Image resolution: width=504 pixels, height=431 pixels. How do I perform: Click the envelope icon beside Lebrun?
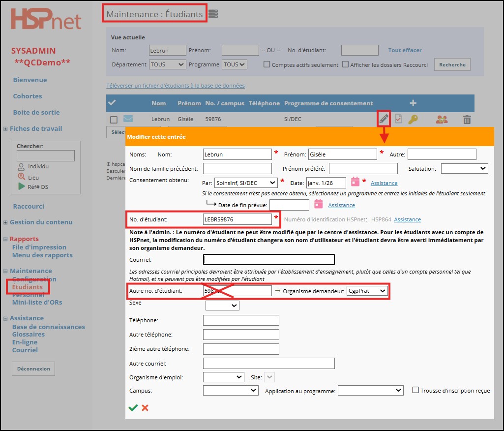tap(128, 119)
